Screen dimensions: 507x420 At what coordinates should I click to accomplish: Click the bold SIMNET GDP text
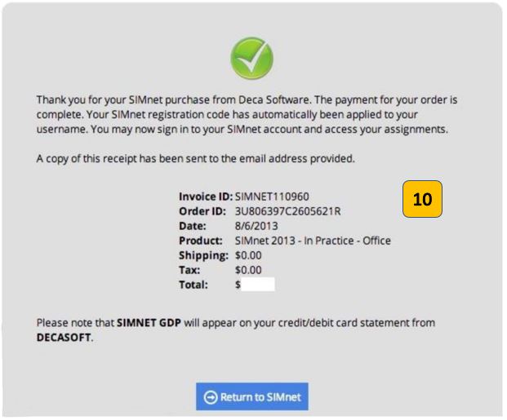149,323
